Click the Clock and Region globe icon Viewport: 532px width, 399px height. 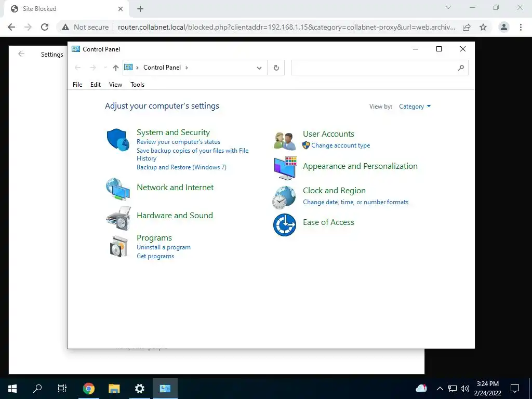(284, 197)
